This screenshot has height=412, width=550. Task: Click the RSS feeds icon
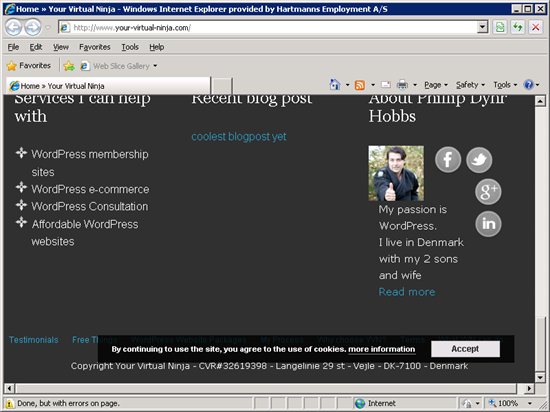(360, 85)
